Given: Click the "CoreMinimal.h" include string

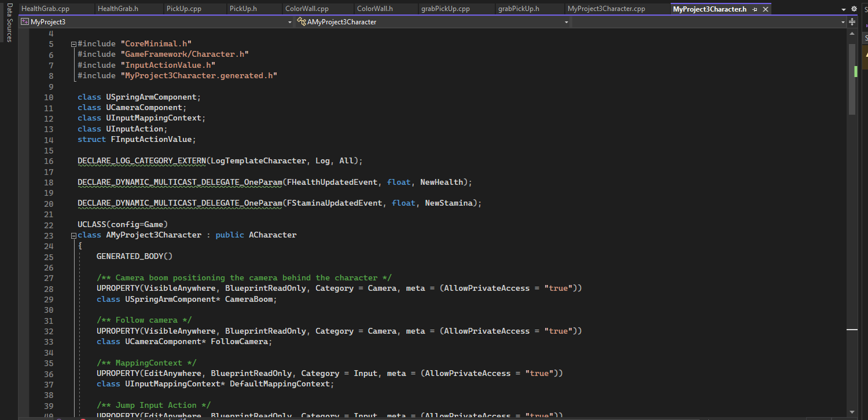Looking at the screenshot, I should [156, 44].
